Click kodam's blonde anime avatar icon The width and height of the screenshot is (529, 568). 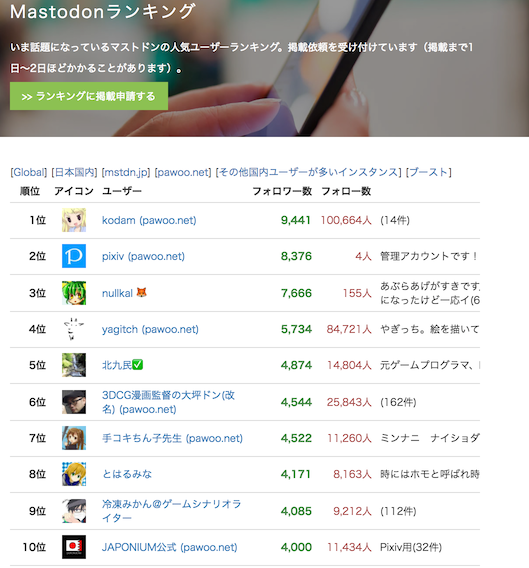pos(74,220)
